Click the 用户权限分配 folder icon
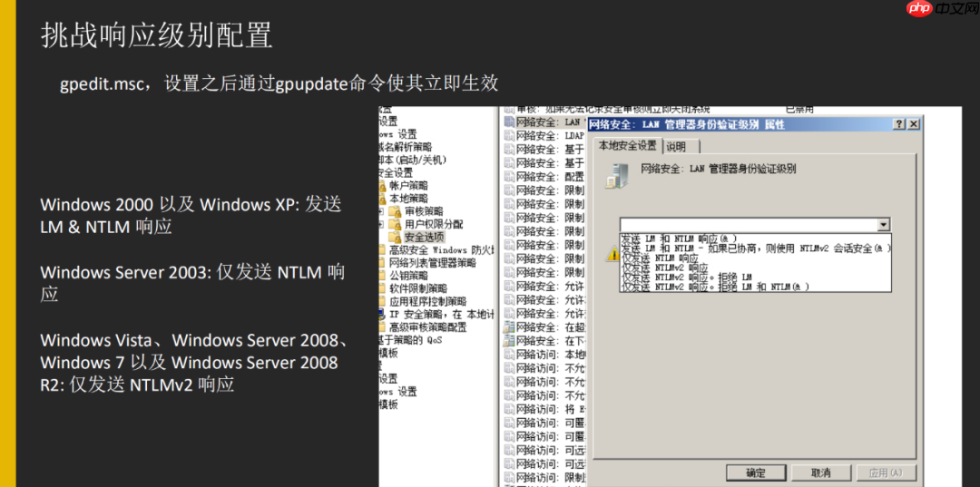Viewport: 980px width, 487px height. click(x=395, y=224)
